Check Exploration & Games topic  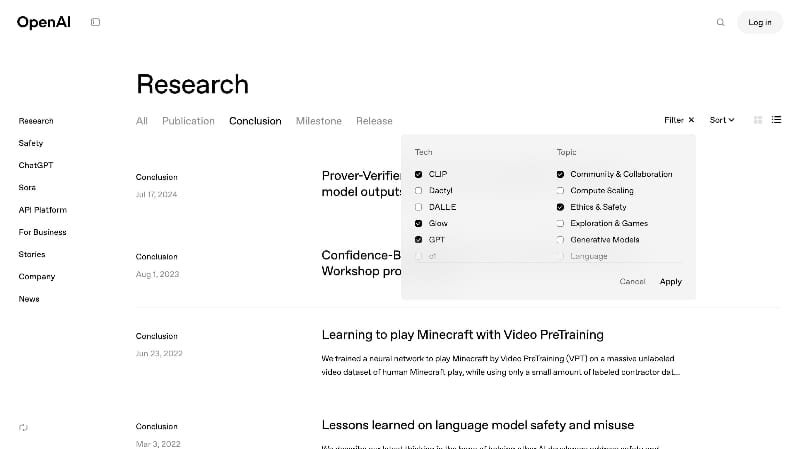tap(560, 223)
